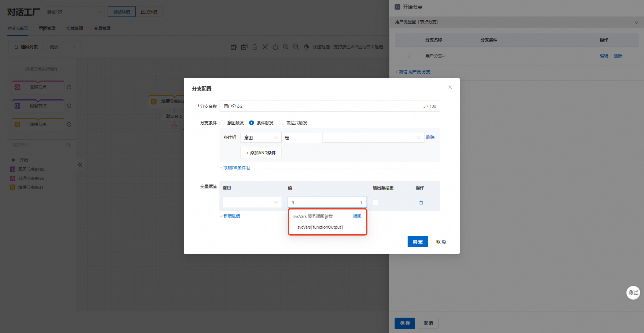Click the copy-selection toolbar icon
This screenshot has width=644, height=333.
click(x=234, y=47)
